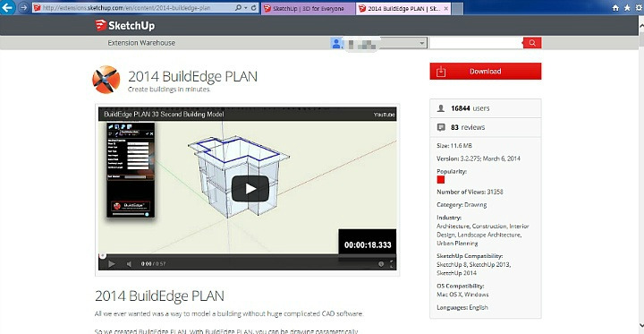644x334 pixels.
Task: Click the play icon in video controls
Action: click(x=111, y=264)
